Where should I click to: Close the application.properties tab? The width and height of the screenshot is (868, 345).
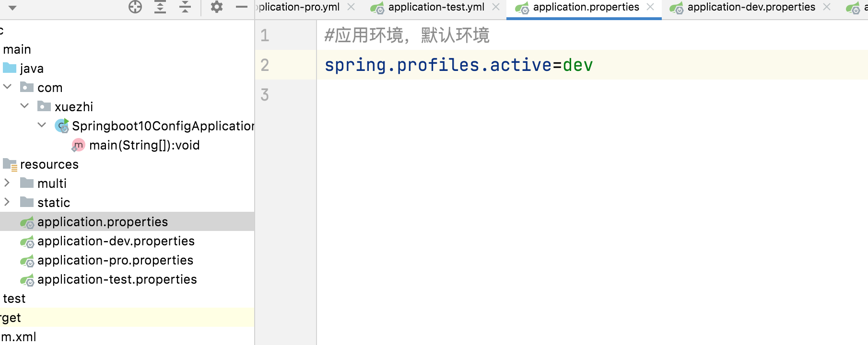(x=650, y=7)
